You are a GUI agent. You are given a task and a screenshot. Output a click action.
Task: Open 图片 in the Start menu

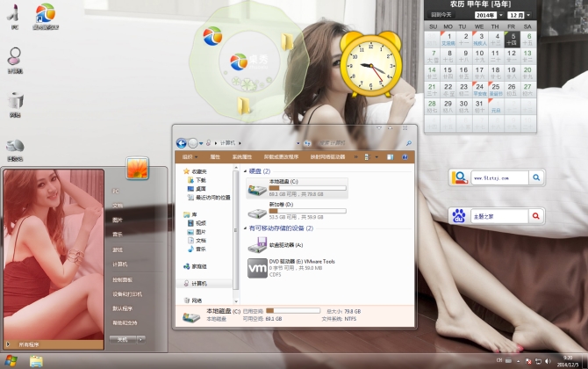(118, 220)
